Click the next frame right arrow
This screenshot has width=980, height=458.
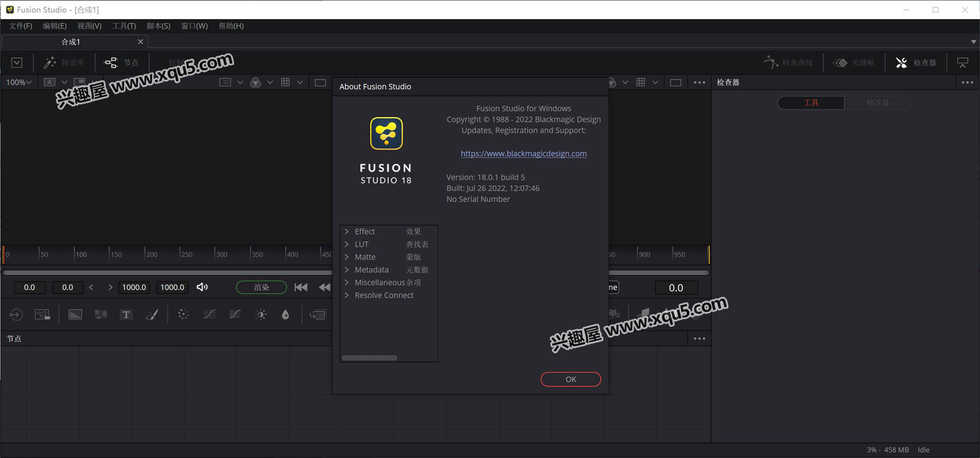tap(110, 287)
